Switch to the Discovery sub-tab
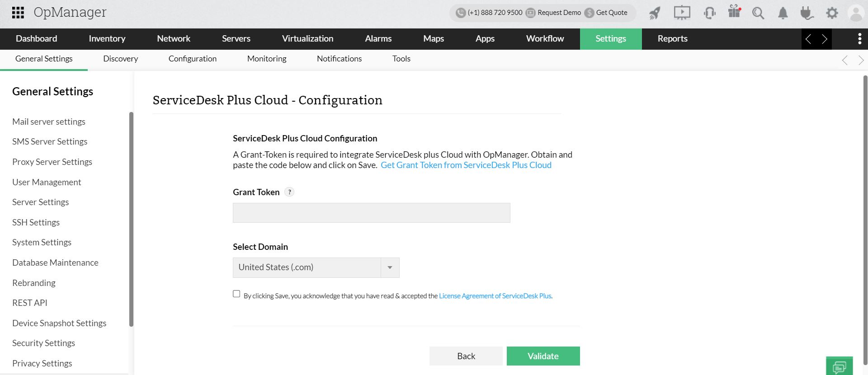The width and height of the screenshot is (868, 375). pyautogui.click(x=120, y=59)
